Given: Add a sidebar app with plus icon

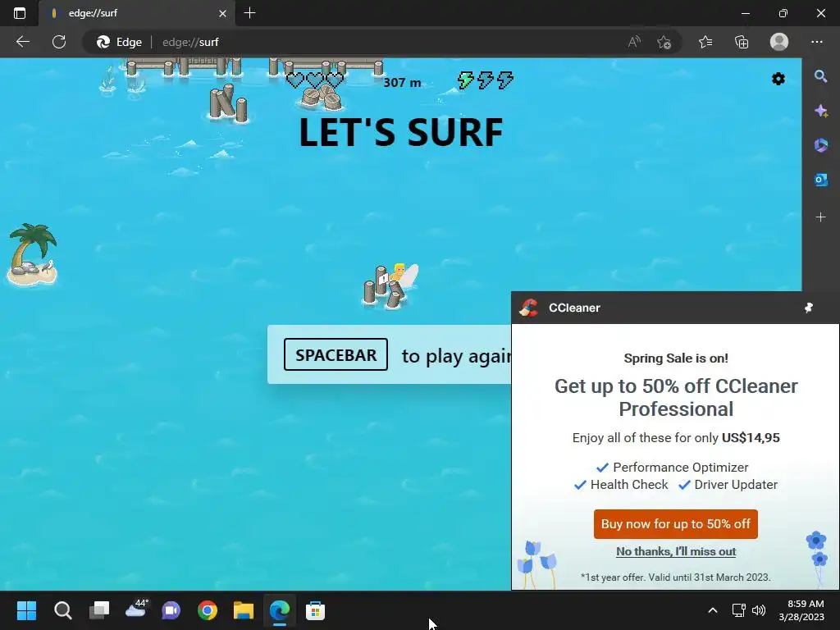Looking at the screenshot, I should tap(820, 217).
